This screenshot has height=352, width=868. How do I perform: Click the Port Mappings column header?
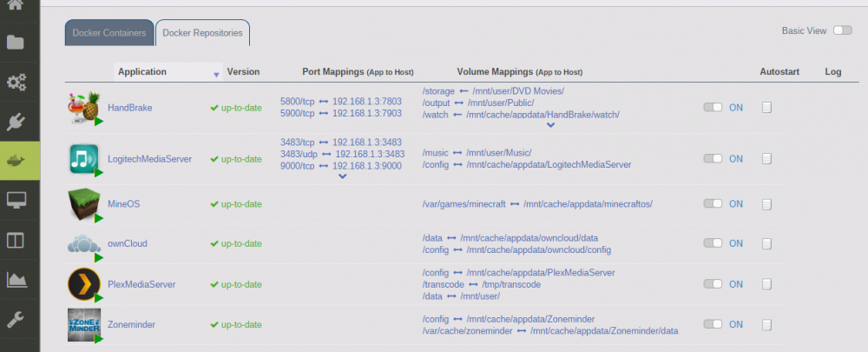click(x=358, y=72)
